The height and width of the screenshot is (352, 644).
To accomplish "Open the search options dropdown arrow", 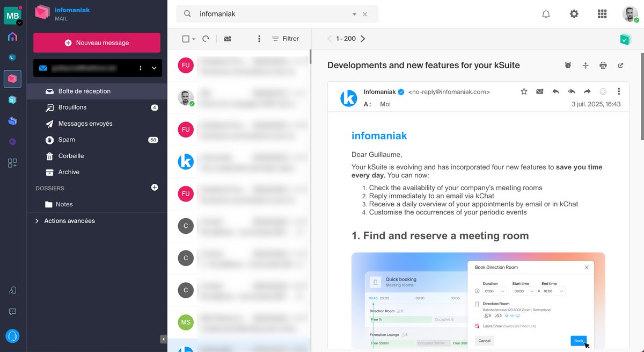I will click(354, 15).
